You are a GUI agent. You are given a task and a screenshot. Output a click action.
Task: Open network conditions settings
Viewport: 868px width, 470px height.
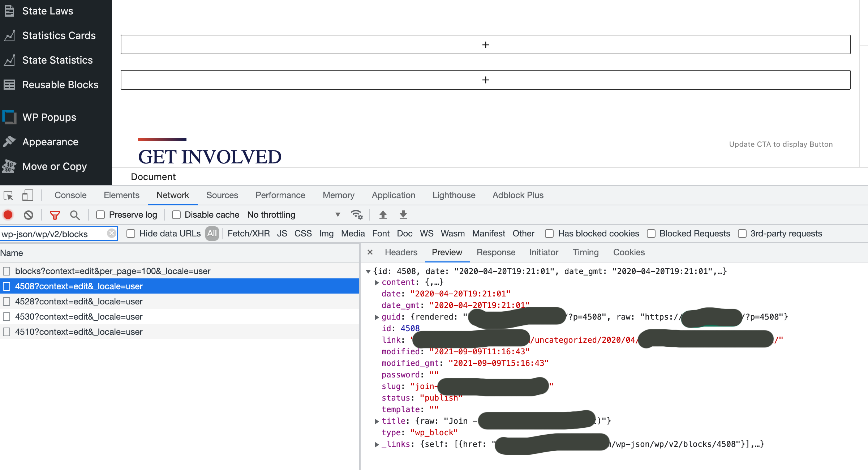pos(357,215)
